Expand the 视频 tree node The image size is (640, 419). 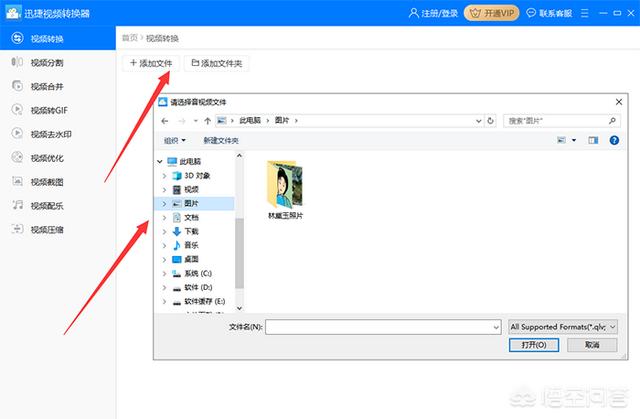pos(164,190)
